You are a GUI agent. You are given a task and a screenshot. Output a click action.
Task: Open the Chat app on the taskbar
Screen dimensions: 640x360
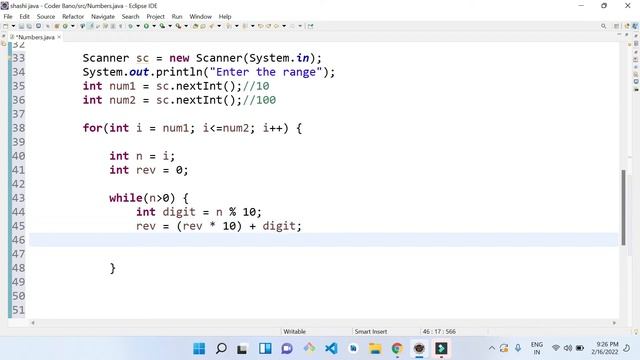287,349
